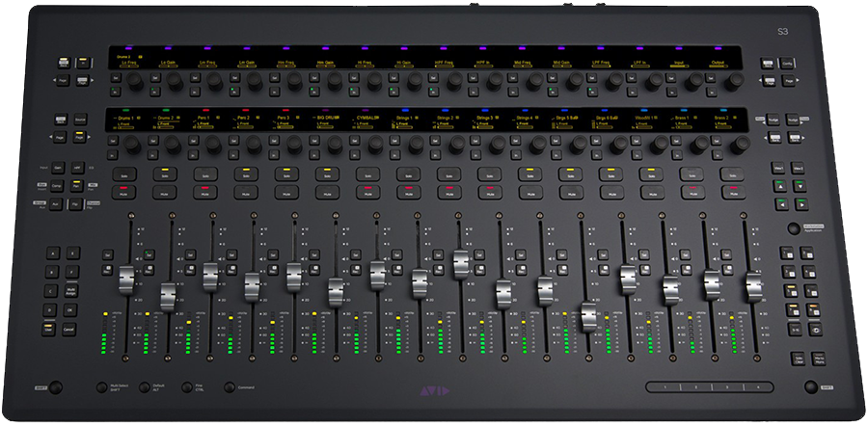Hit the Cancel key
The width and height of the screenshot is (868, 427).
click(69, 329)
